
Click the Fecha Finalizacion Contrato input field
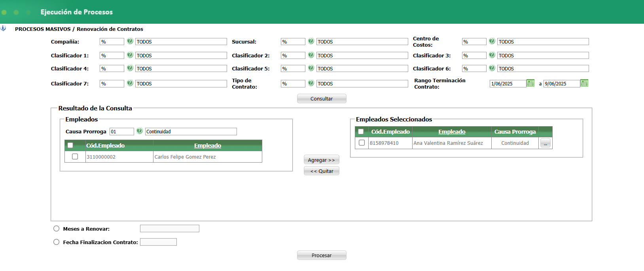click(x=158, y=242)
